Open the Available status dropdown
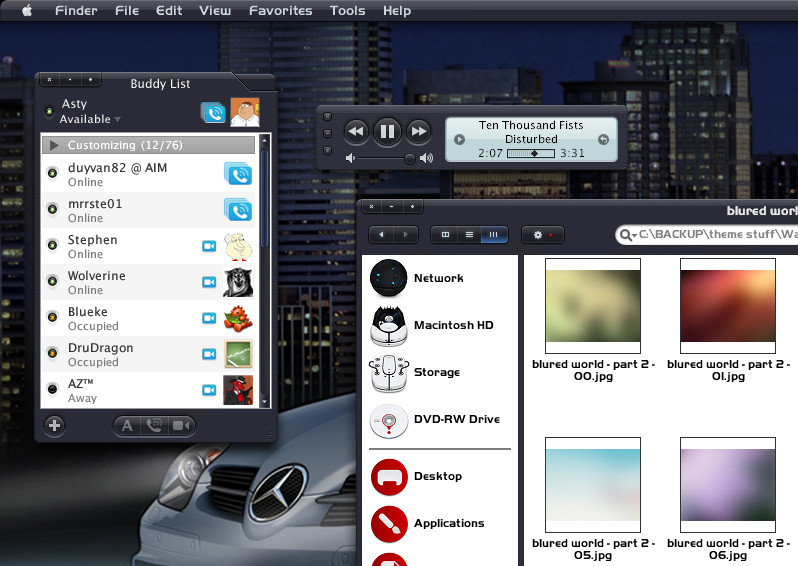Screen dimensions: 798x566 [90, 119]
